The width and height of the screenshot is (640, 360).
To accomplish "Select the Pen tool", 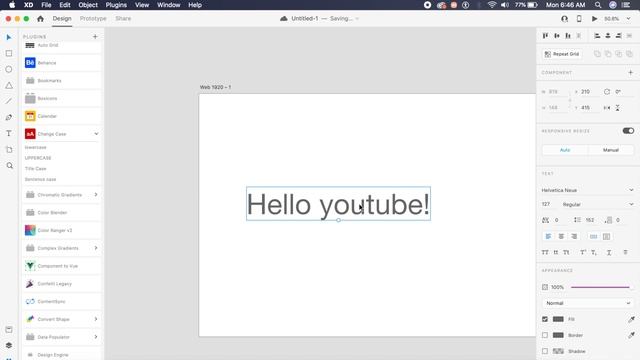I will coord(9,118).
